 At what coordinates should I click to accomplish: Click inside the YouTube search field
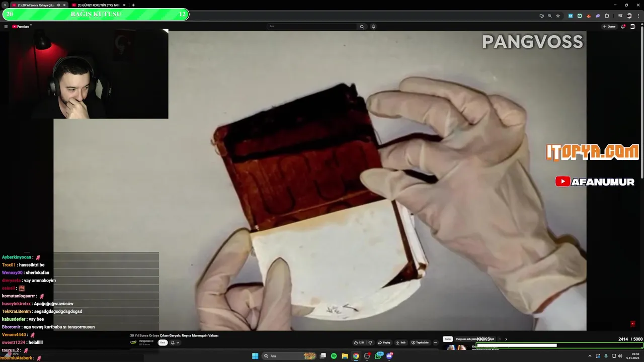click(x=312, y=27)
